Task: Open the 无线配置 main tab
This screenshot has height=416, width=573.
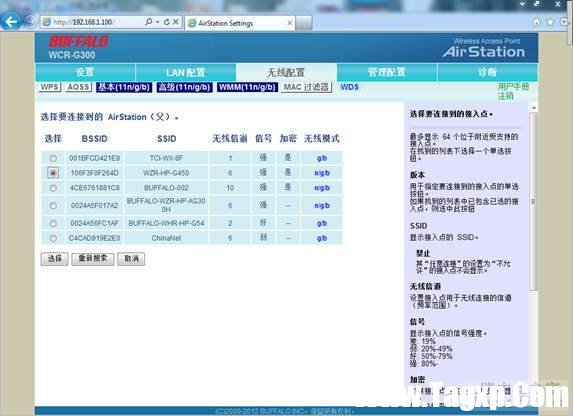Action: click(x=286, y=72)
